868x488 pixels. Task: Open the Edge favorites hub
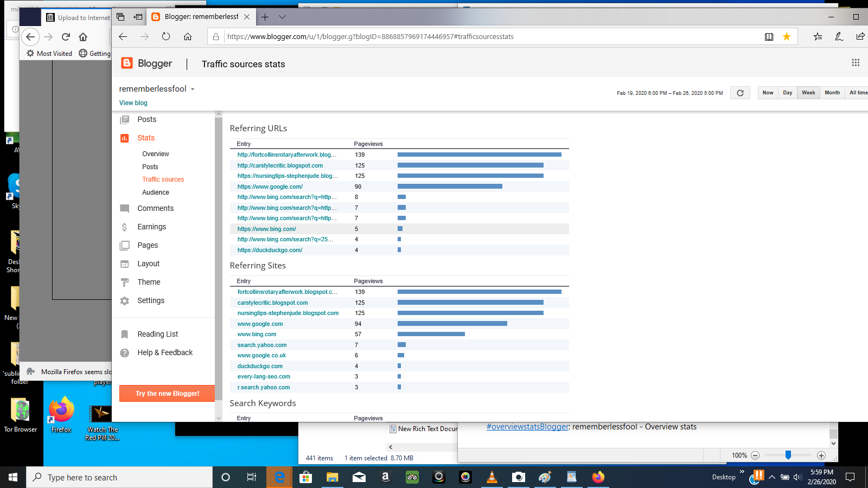[x=818, y=37]
